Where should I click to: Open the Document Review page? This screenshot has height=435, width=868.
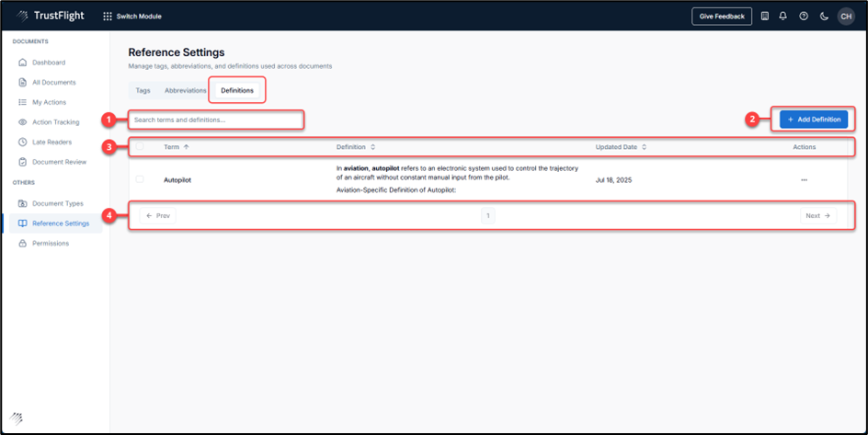click(x=59, y=162)
